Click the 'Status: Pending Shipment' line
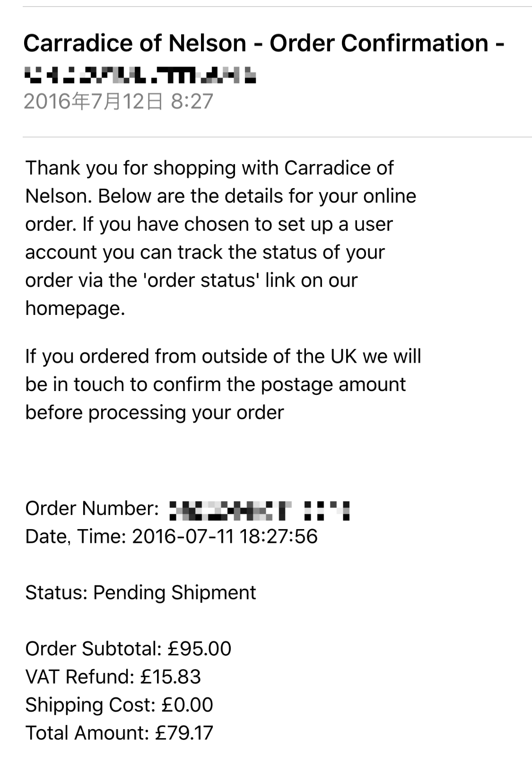 [140, 592]
